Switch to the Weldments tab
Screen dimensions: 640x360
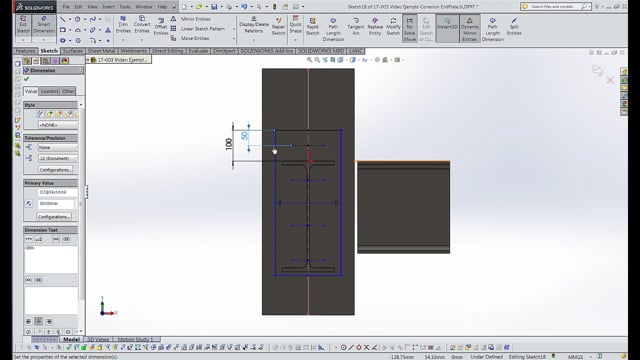point(133,51)
